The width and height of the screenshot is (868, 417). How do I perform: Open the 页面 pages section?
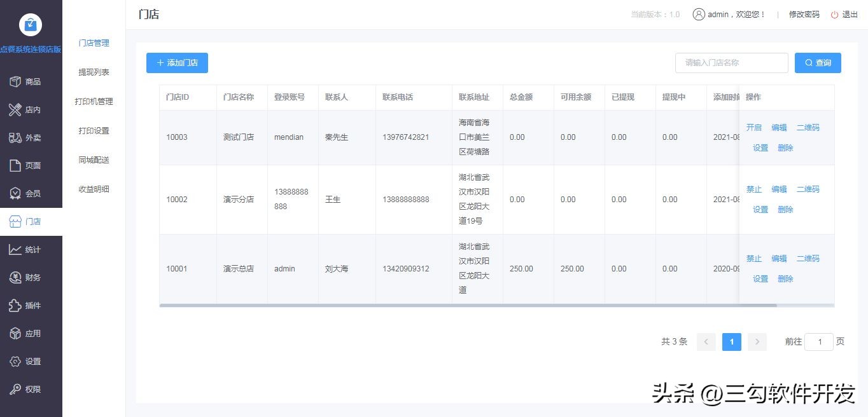pos(31,165)
